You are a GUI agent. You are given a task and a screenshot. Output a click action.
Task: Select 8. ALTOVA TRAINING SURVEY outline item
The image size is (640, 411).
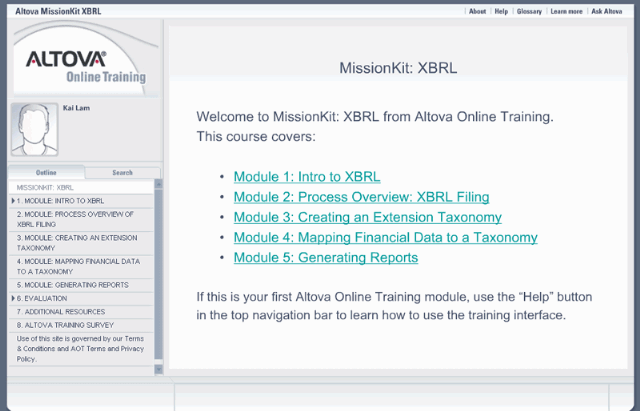pyautogui.click(x=81, y=325)
